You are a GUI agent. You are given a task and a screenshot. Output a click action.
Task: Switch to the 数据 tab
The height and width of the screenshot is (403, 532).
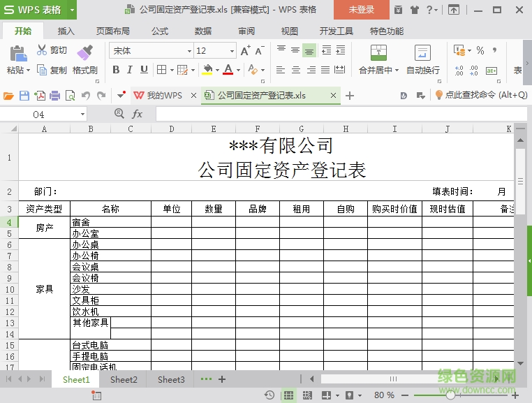point(203,31)
